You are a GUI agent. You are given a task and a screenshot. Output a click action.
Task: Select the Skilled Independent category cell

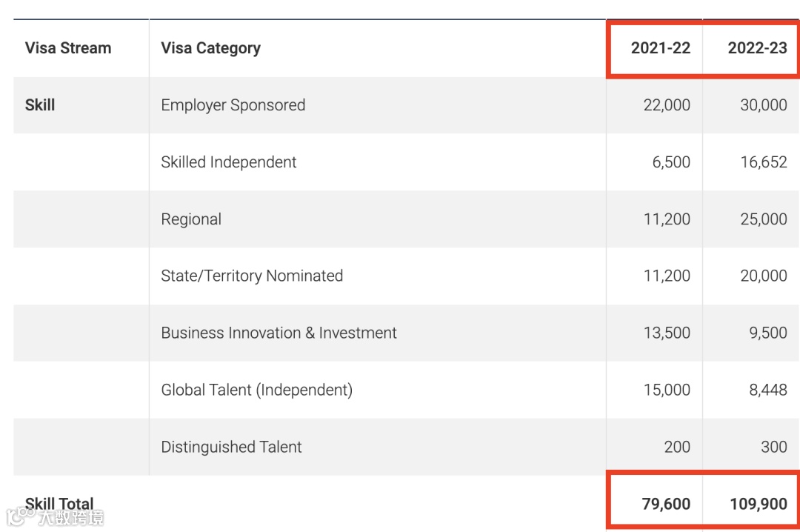pos(228,162)
